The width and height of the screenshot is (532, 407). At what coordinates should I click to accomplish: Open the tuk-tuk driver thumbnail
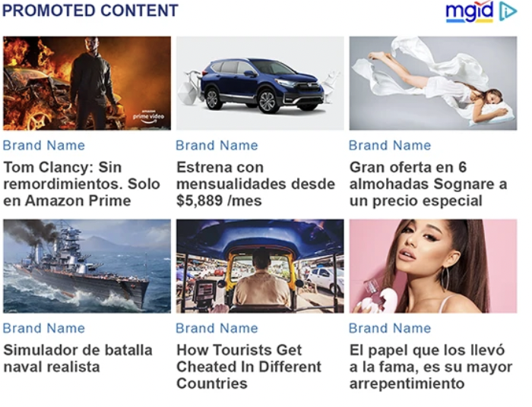(x=260, y=266)
